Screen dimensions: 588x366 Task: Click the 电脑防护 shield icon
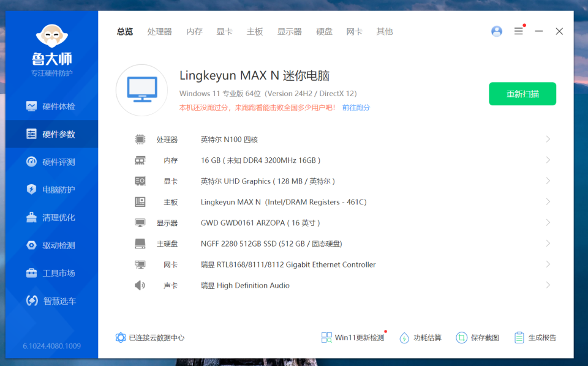click(31, 190)
